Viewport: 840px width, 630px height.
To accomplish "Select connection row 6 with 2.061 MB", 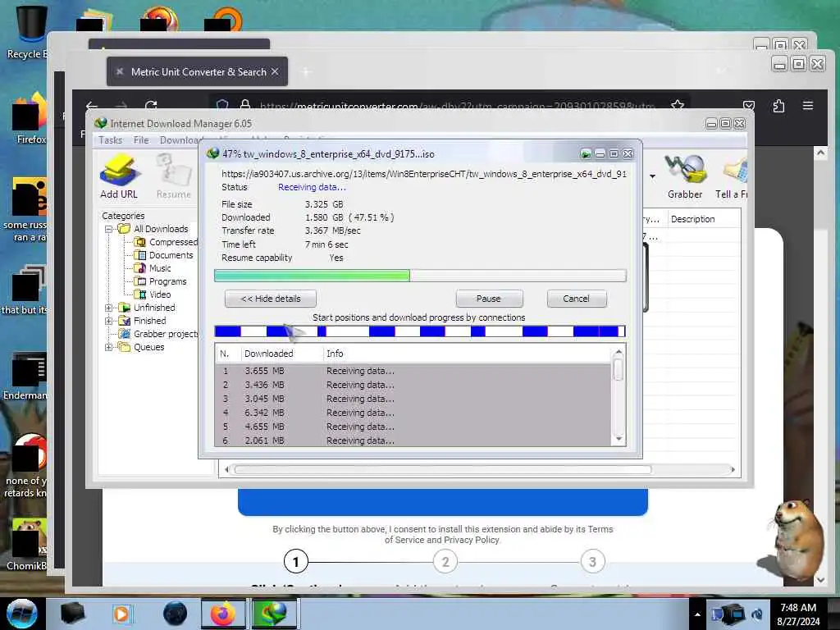I will (x=413, y=441).
